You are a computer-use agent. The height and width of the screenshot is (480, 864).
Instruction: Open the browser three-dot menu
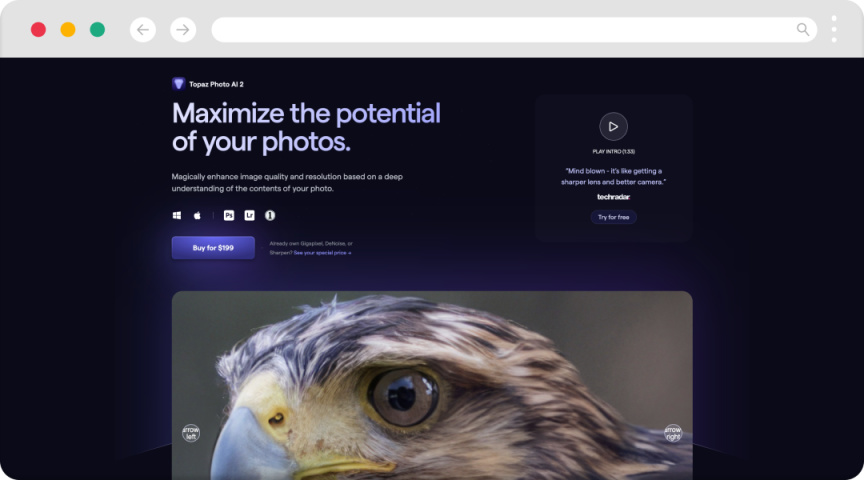(834, 29)
